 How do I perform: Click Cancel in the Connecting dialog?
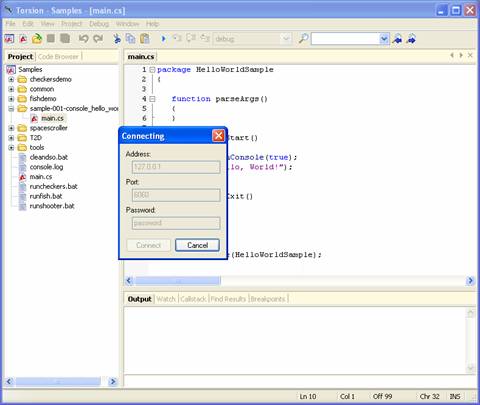197,245
